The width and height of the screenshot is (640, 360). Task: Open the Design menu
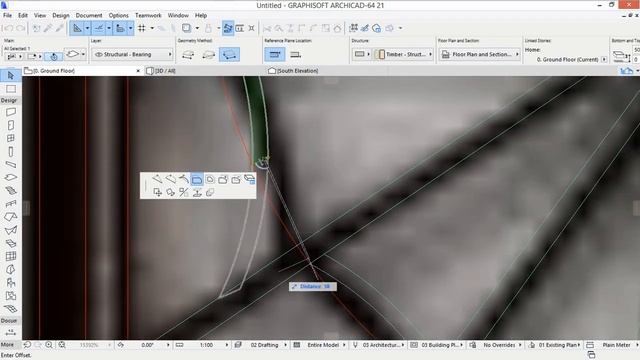pyautogui.click(x=61, y=15)
